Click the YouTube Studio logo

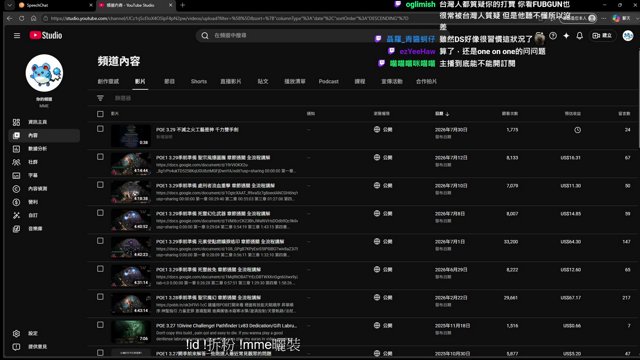pos(46,36)
